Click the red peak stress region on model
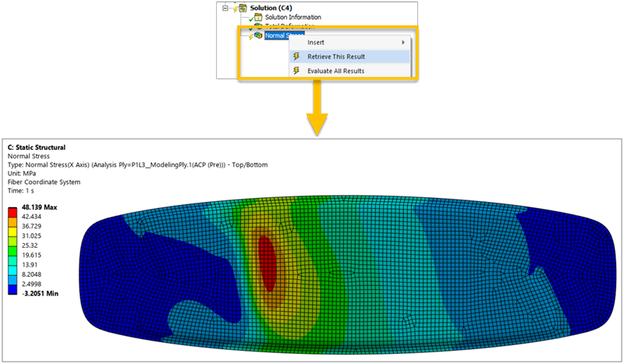Image resolution: width=624 pixels, height=364 pixels. 266,263
